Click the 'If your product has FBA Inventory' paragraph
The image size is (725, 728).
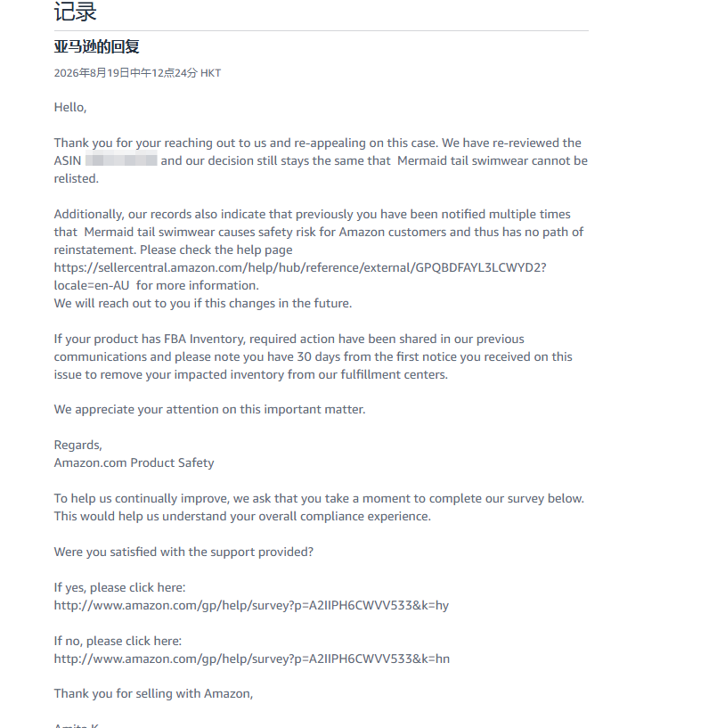tap(313, 356)
